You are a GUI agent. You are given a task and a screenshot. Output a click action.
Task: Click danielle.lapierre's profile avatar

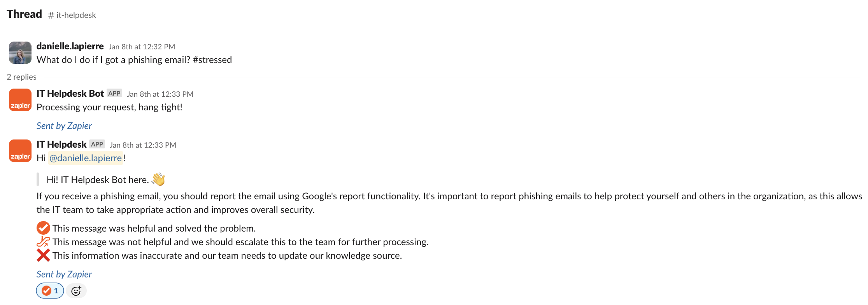point(20,52)
